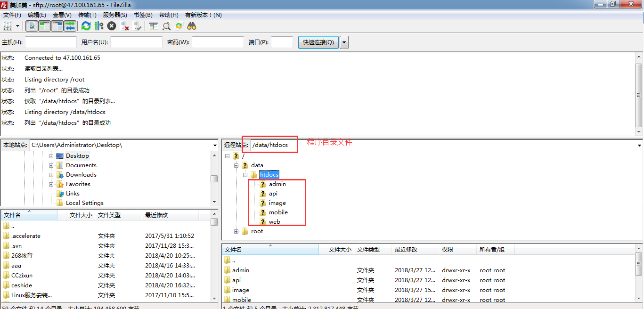This screenshot has height=309, width=644.
Task: Click the local tree scrollbar thumb
Action: click(214, 179)
